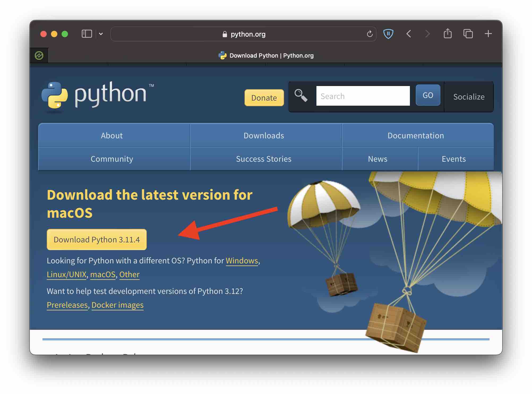
Task: Expand the Downloads navigation menu
Action: click(x=264, y=135)
